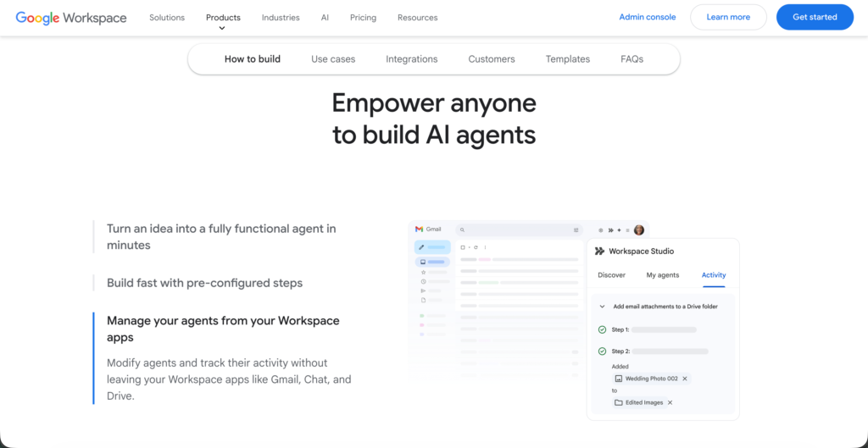The image size is (868, 448).
Task: Open the Resources menu
Action: coord(417,17)
